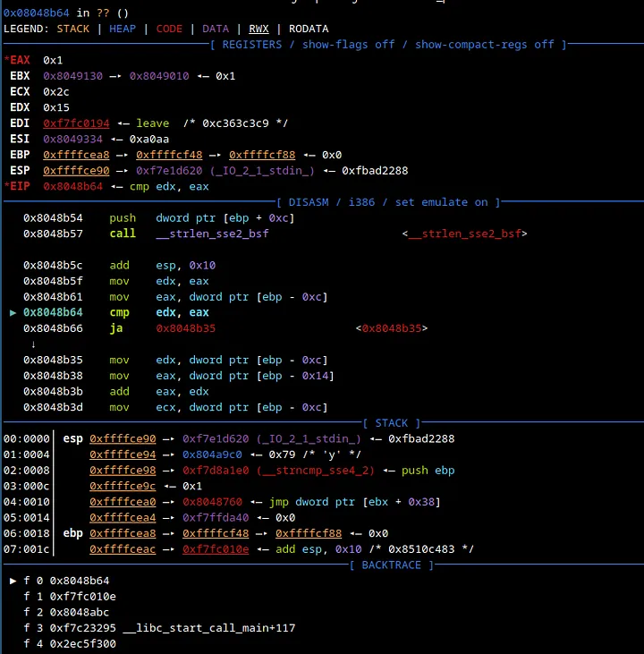This screenshot has width=644, height=654.
Task: Click stack return address 0xf7fc010e
Action: click(x=216, y=549)
